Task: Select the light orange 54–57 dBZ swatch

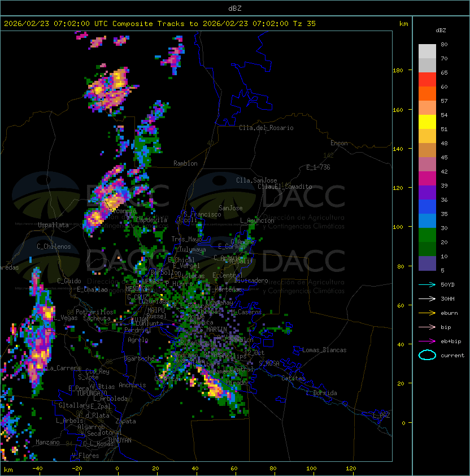Action: [x=427, y=108]
